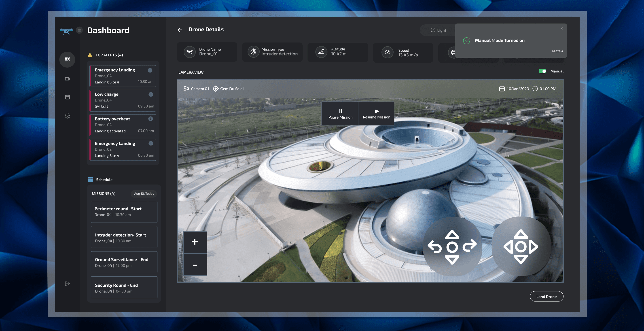Click the logout icon in sidebar
This screenshot has height=331, width=644.
67,284
